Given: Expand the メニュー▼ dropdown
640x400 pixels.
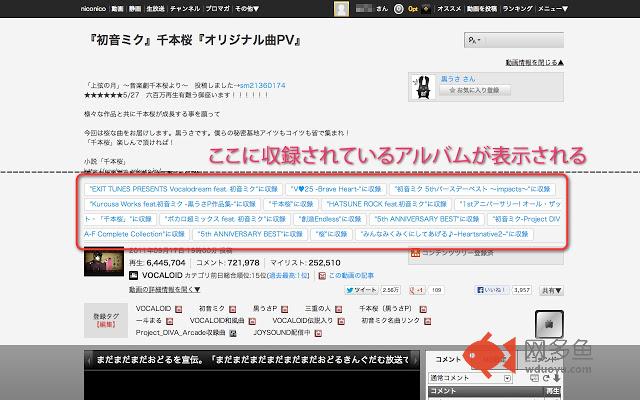Looking at the screenshot, I should (553, 9).
